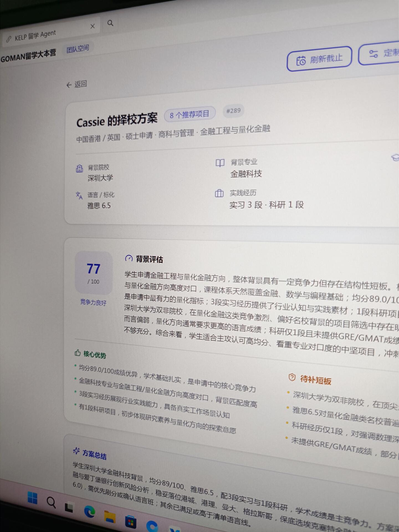Open the 定制 settings button

click(379, 54)
